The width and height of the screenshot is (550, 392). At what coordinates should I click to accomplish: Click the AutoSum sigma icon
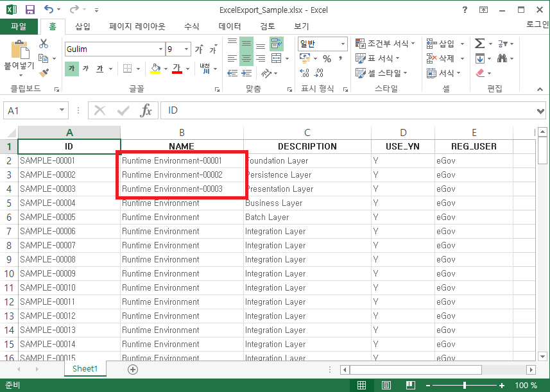(x=480, y=44)
